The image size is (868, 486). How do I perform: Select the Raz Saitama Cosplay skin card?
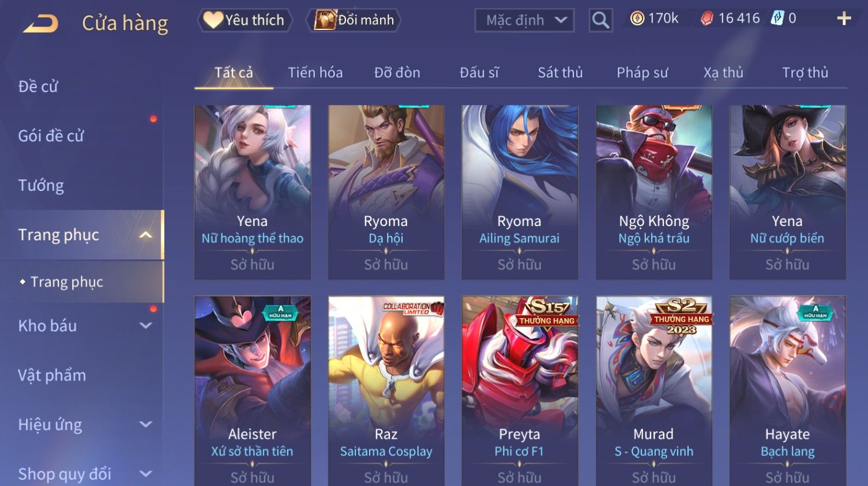pyautogui.click(x=386, y=391)
